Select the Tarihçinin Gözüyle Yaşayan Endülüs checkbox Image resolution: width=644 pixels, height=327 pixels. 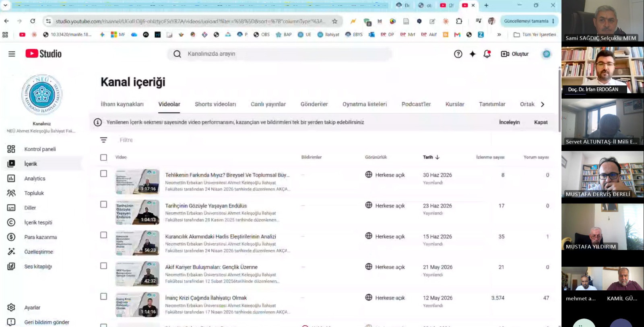pyautogui.click(x=103, y=204)
